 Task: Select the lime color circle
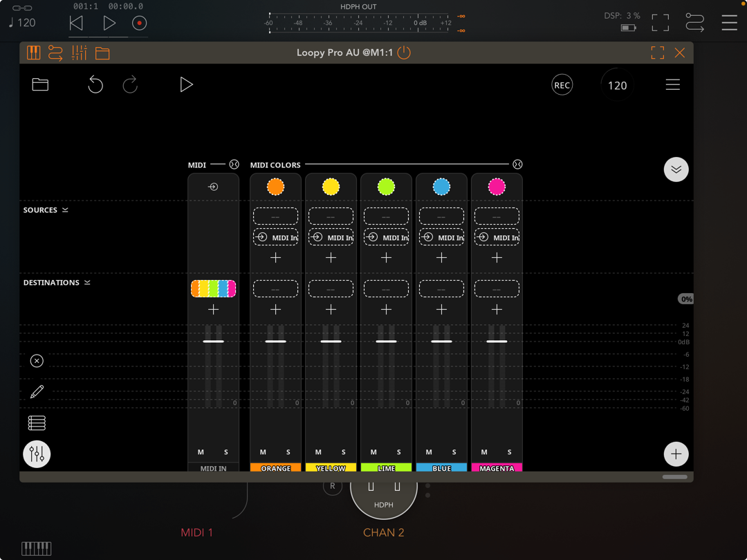[x=386, y=187]
